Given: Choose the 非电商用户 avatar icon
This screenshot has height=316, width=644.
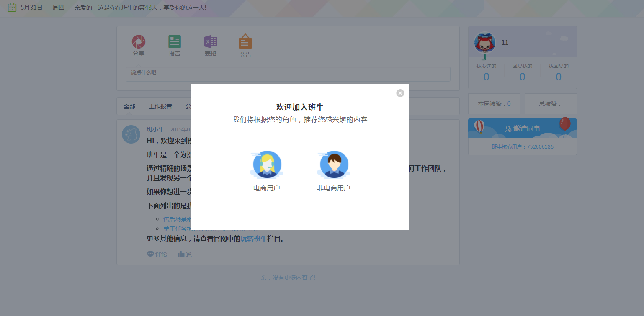Looking at the screenshot, I should coord(334,164).
